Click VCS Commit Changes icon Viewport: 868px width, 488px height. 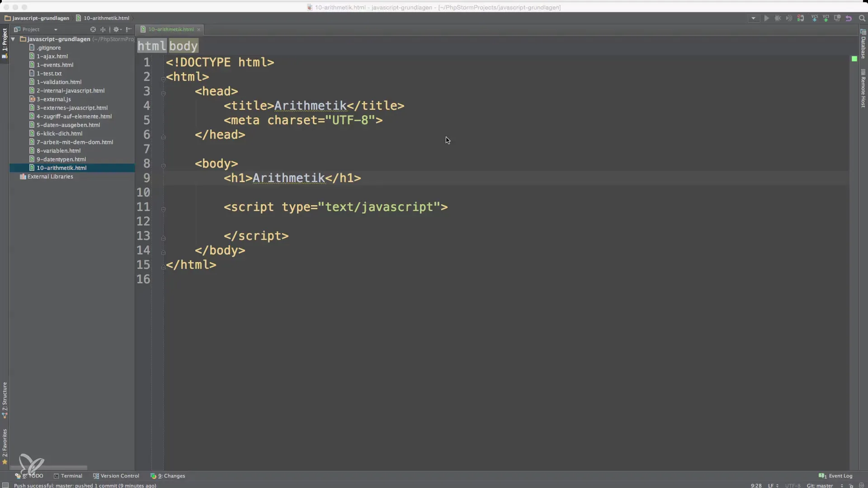coord(826,19)
